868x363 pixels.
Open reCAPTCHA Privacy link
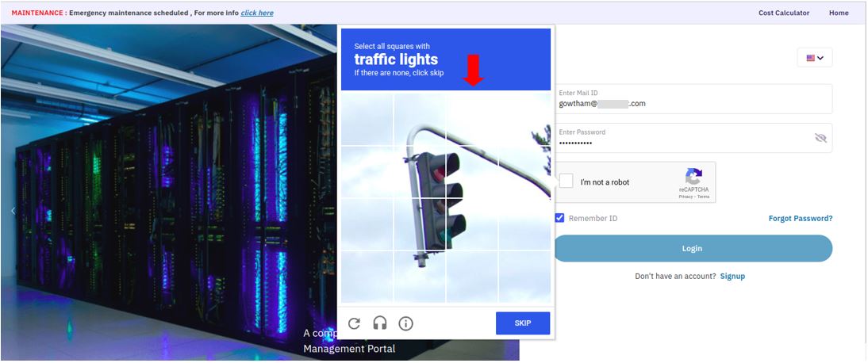pos(686,197)
